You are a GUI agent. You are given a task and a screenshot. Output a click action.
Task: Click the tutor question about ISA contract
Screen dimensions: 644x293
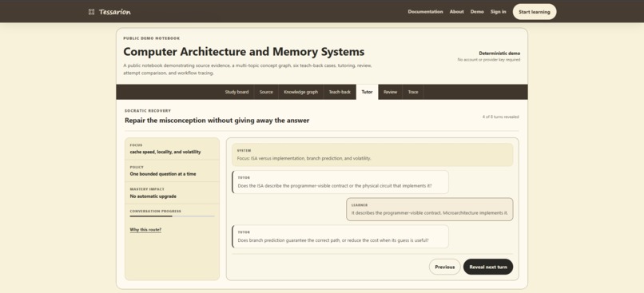[340, 182]
